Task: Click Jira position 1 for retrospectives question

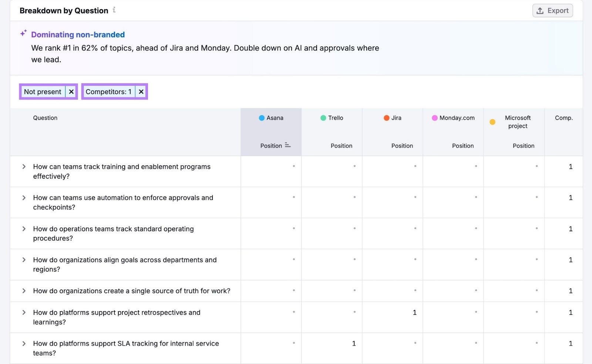Action: [x=415, y=312]
